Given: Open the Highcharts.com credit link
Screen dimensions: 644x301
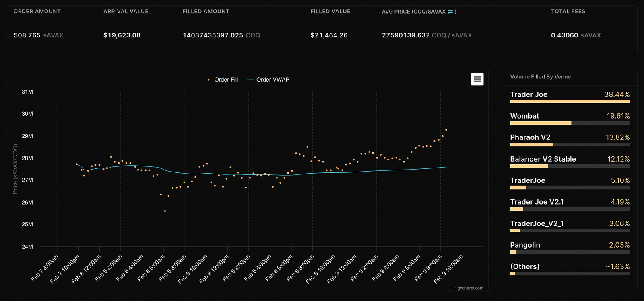Looking at the screenshot, I should pyautogui.click(x=468, y=288).
